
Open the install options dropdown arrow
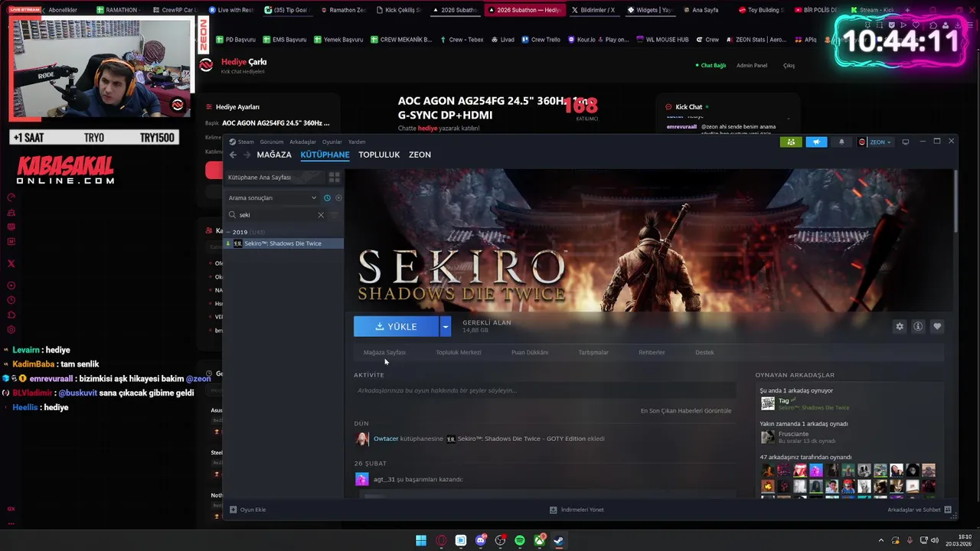pyautogui.click(x=445, y=326)
